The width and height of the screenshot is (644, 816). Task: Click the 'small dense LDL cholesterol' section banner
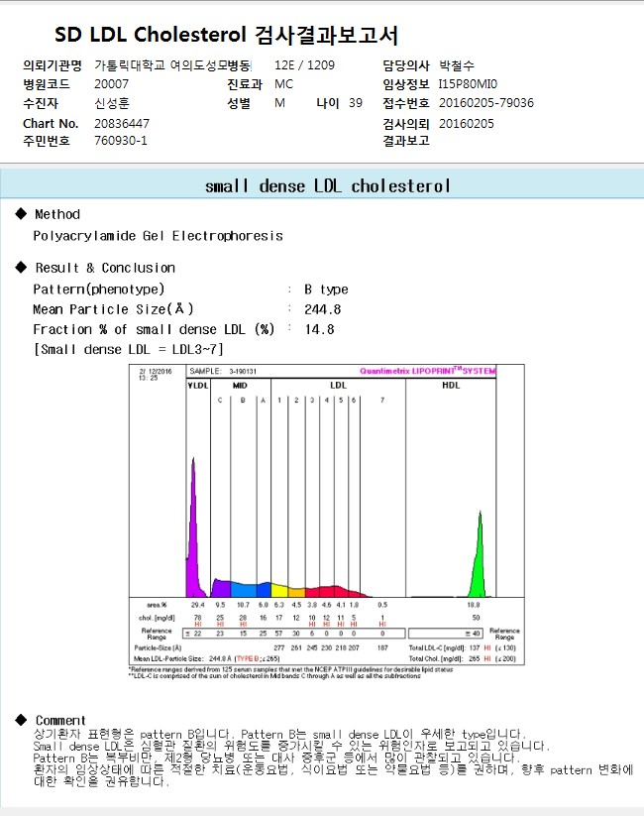click(x=322, y=185)
